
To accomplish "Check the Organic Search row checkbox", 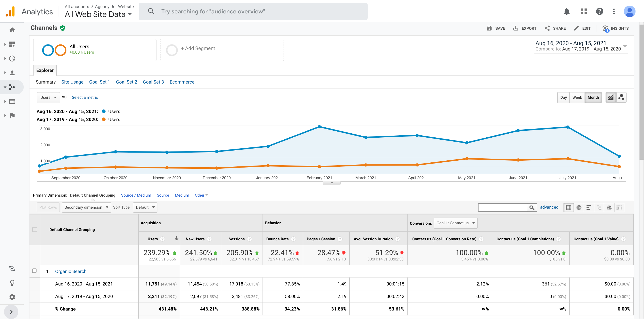I will 34,271.
